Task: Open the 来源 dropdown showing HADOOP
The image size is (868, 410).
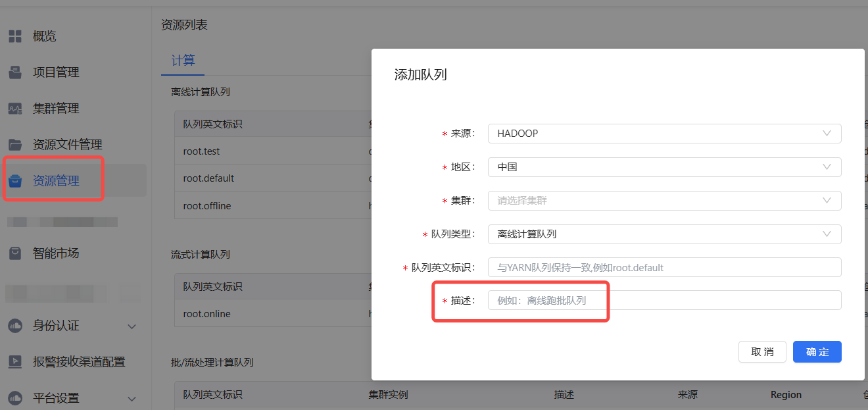Action: pos(664,134)
